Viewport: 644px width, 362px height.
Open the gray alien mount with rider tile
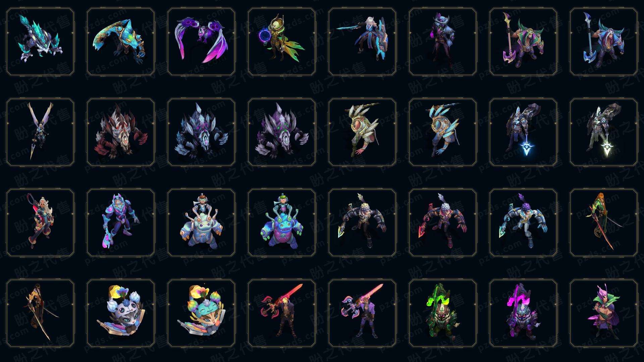[x=201, y=223]
